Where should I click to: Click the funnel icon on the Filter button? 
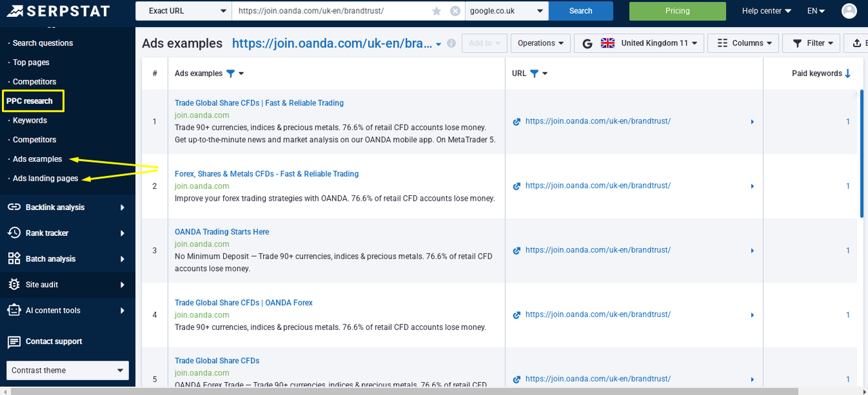[797, 43]
